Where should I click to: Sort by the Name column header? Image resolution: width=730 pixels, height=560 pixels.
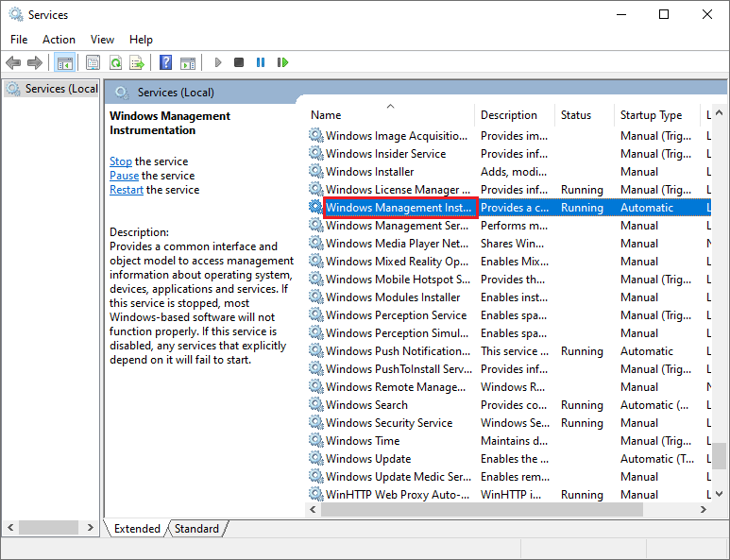[x=391, y=115]
